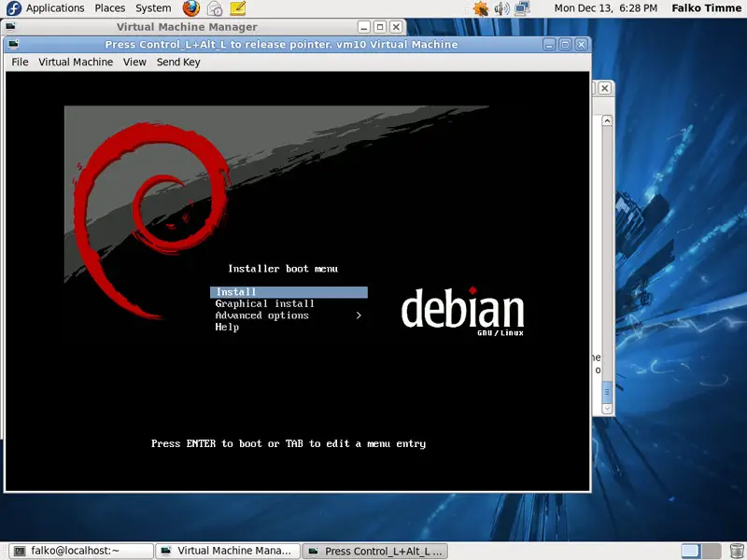Image resolution: width=747 pixels, height=560 pixels.
Task: Open the Places menu in top panel
Action: (x=109, y=8)
